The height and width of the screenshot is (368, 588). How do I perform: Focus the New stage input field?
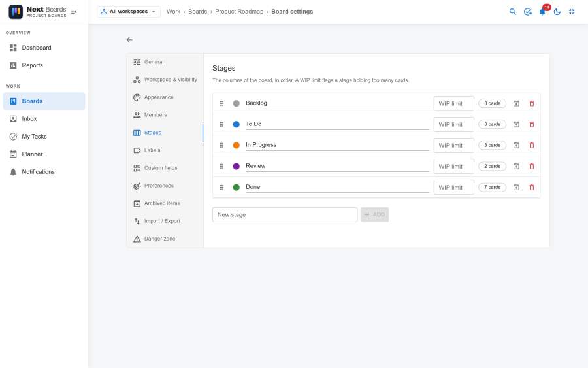pyautogui.click(x=285, y=214)
